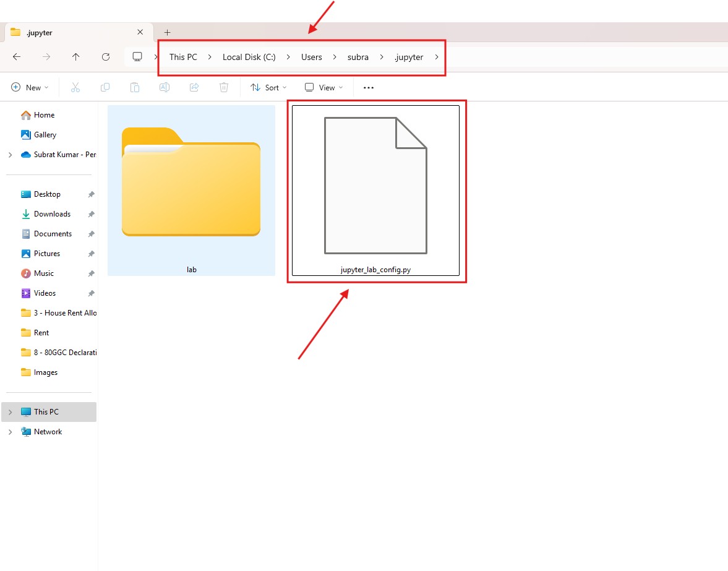Screen dimensions: 728x571
Task: Click the Share icon in toolbar
Action: click(194, 88)
